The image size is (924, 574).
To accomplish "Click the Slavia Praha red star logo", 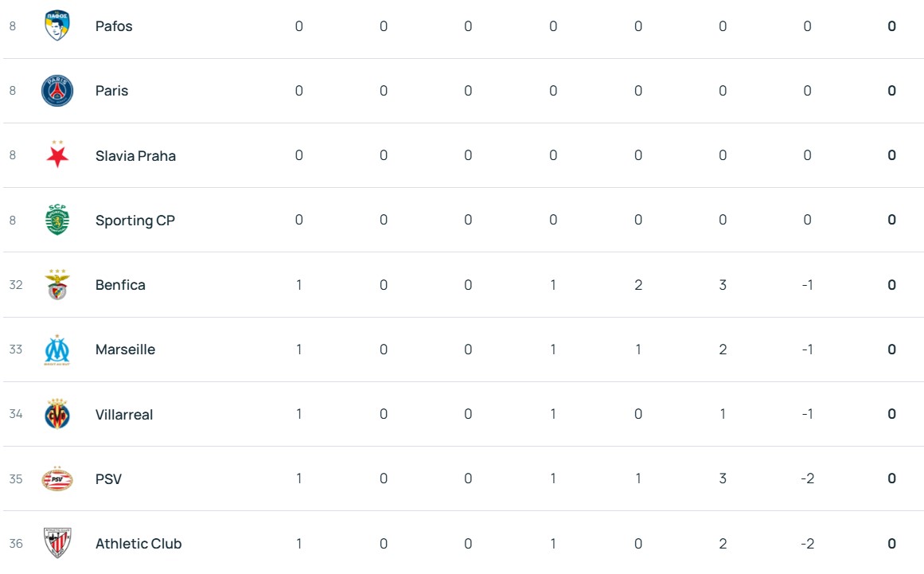I will coord(57,155).
